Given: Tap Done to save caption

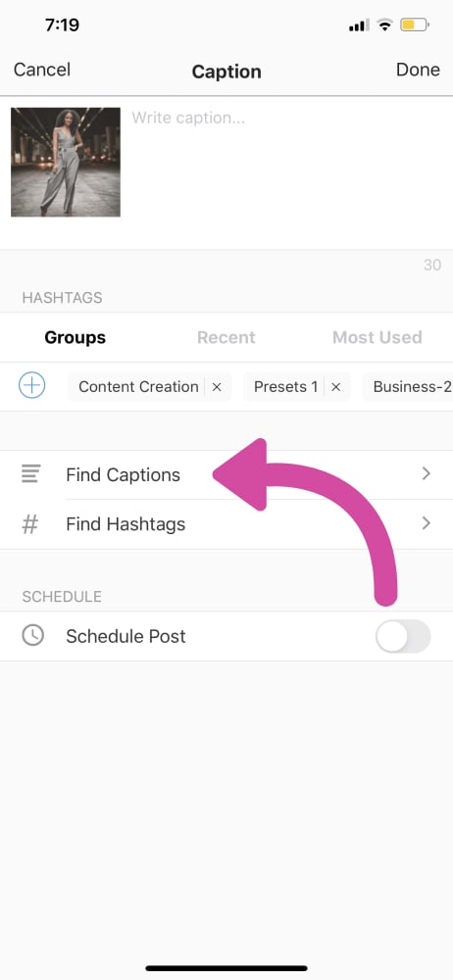Looking at the screenshot, I should click(418, 70).
